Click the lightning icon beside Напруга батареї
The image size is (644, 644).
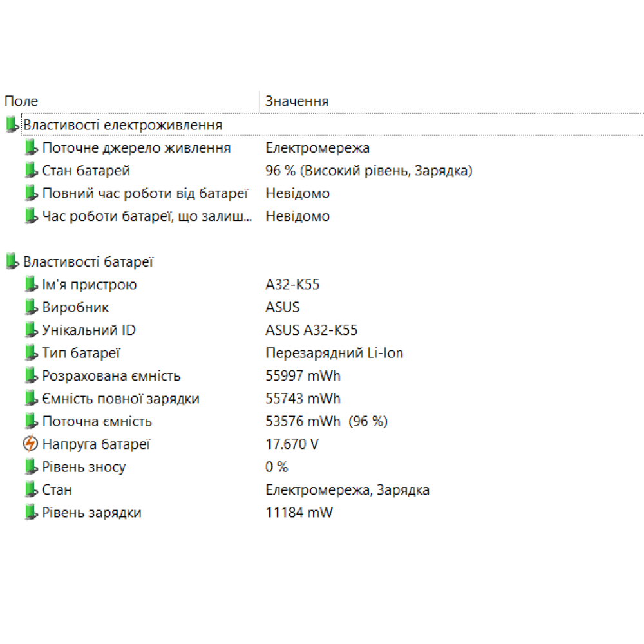[x=30, y=444]
